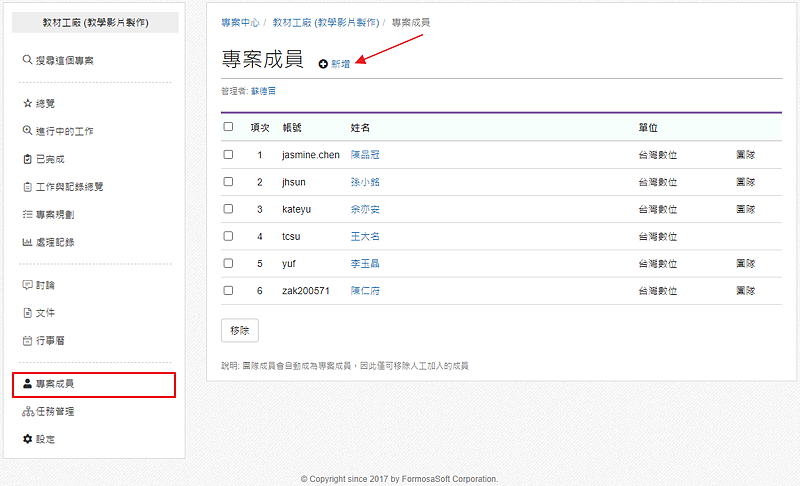
Task: Check the box for jasmine.chen row
Action: tap(229, 155)
